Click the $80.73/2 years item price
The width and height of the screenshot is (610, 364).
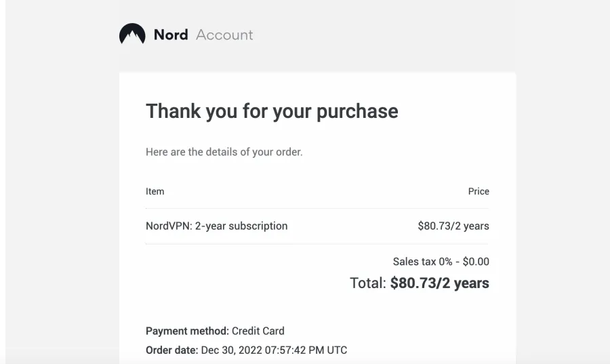453,226
